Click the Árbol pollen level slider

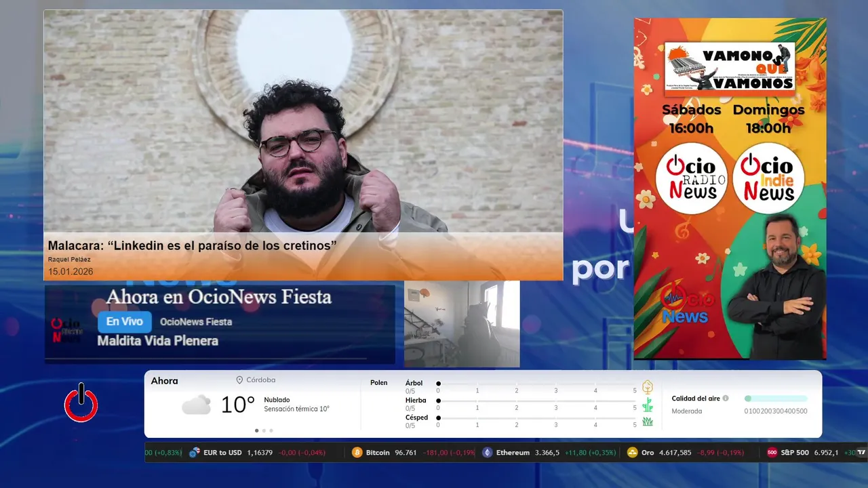coord(536,384)
